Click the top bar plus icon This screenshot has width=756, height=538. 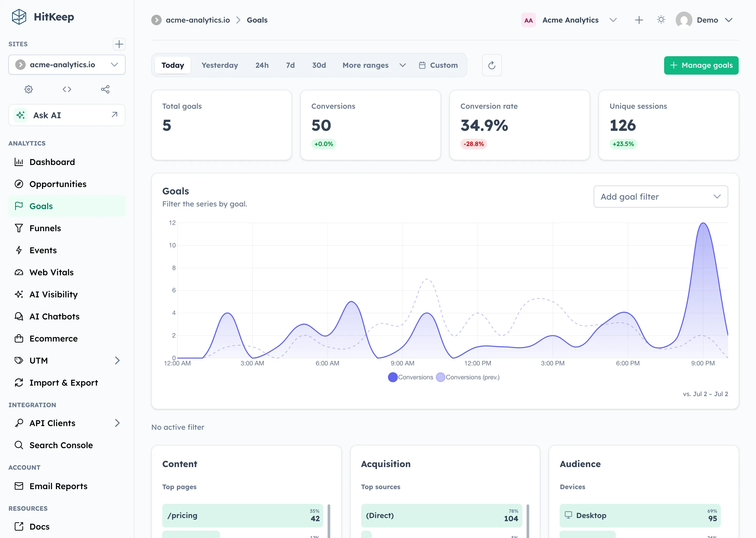639,20
